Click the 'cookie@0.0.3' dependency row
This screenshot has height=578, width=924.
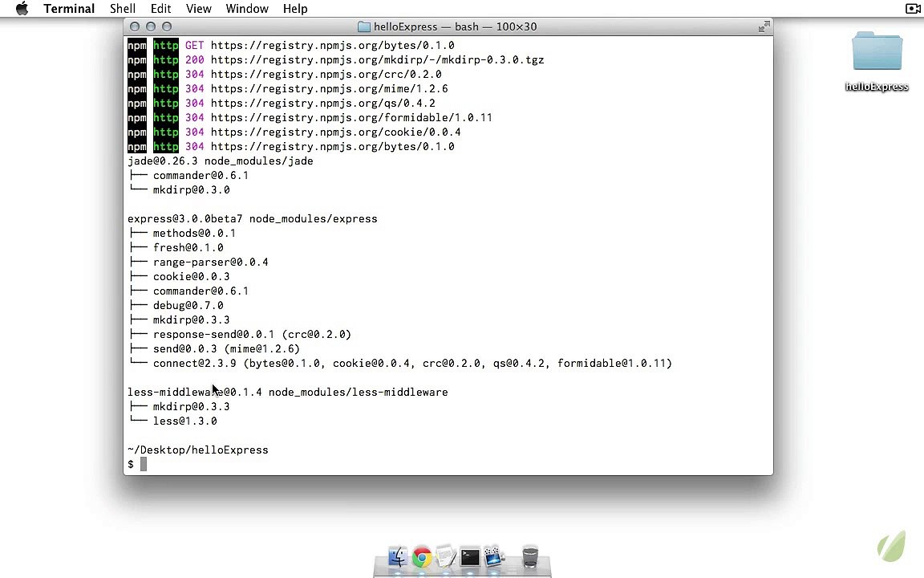pos(192,277)
